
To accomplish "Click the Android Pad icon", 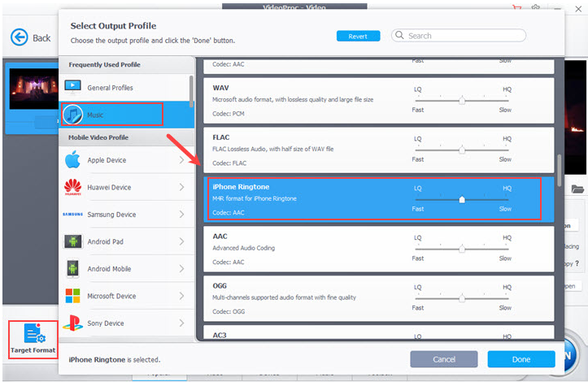I will click(x=72, y=241).
